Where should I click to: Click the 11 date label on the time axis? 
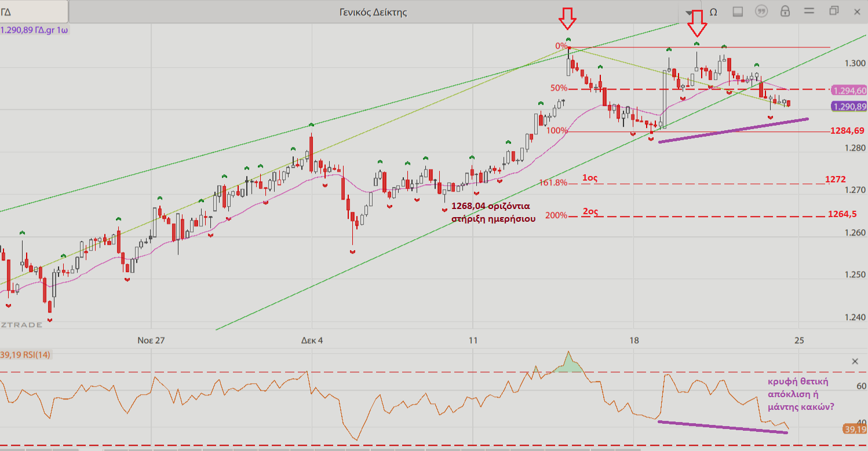[473, 340]
